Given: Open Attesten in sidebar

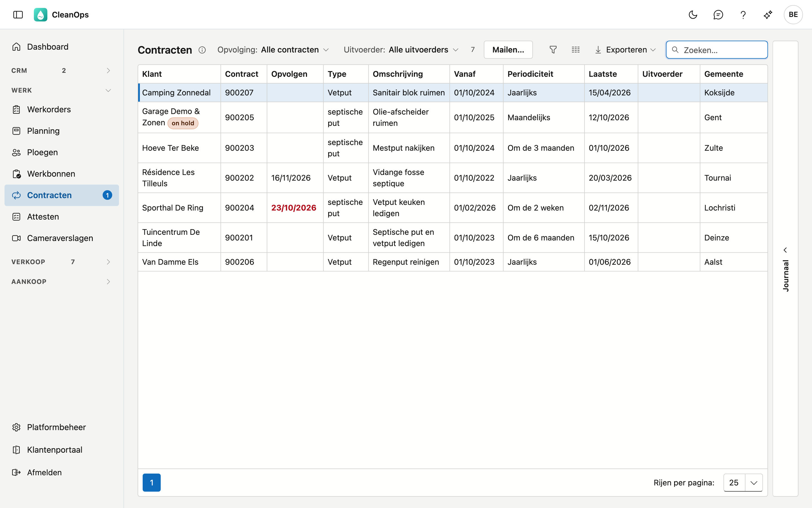Looking at the screenshot, I should tap(62, 217).
